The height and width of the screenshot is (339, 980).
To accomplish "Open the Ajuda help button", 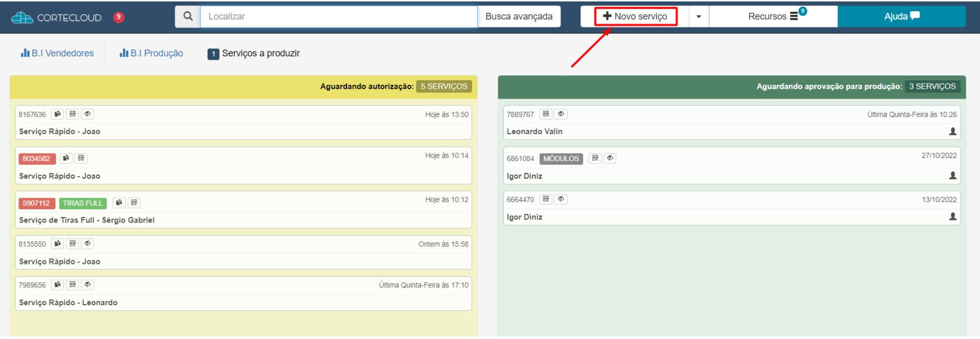I will tap(901, 16).
